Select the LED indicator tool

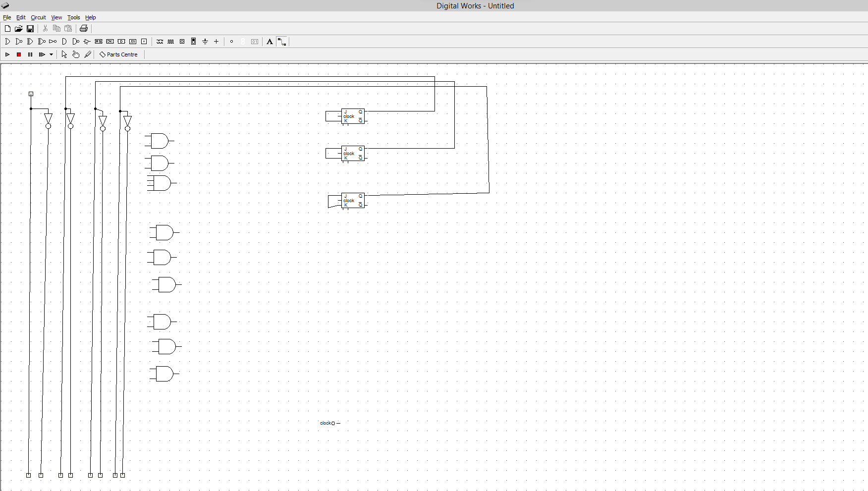(x=182, y=42)
